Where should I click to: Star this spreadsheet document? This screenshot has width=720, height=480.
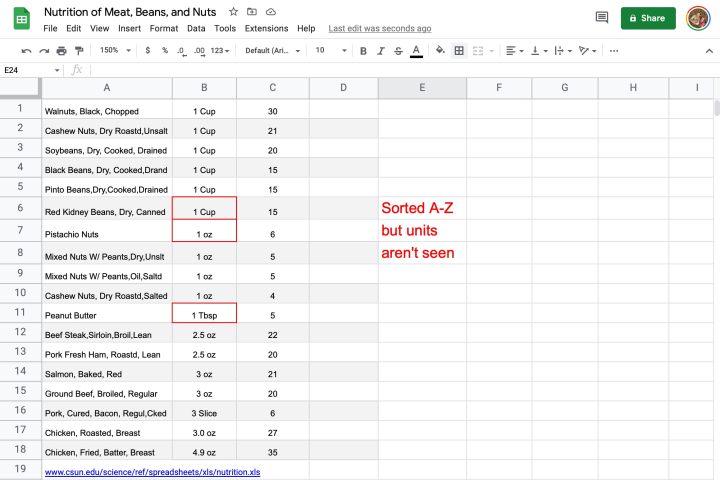(233, 12)
